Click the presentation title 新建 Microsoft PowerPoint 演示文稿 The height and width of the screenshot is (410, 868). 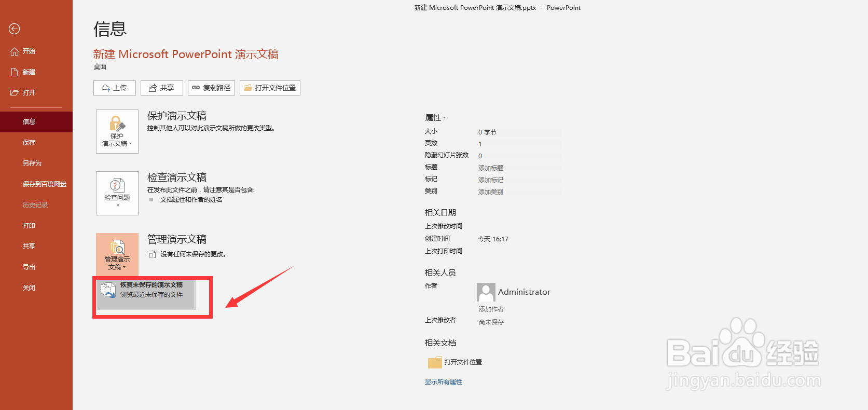[186, 54]
